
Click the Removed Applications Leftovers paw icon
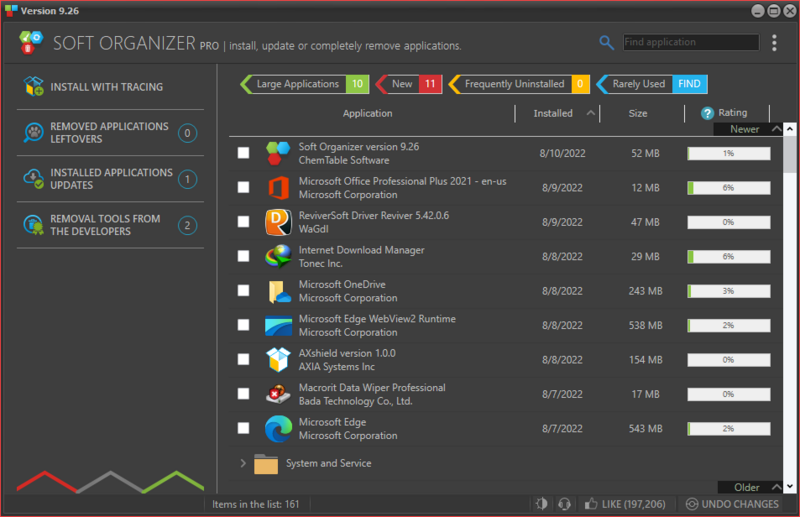pos(34,133)
